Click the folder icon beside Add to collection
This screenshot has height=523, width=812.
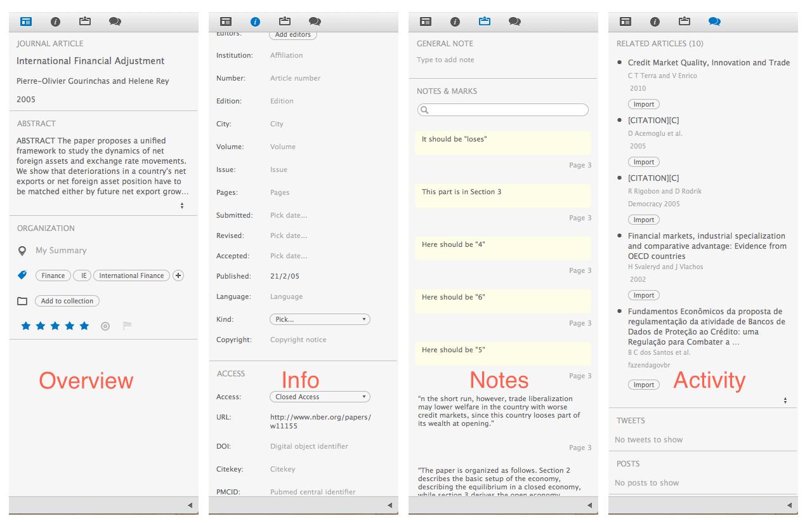[22, 301]
